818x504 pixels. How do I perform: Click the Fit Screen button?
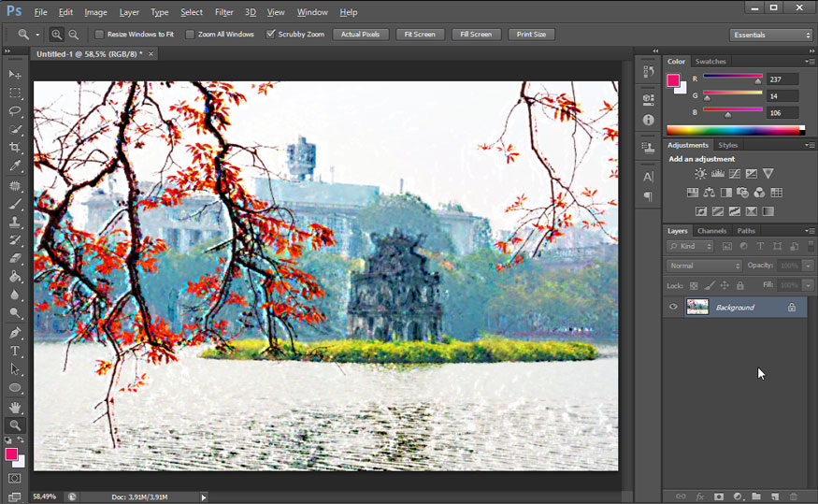418,35
